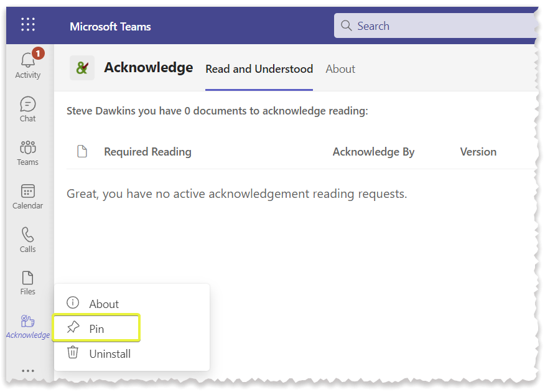Click the document icon beside Required Reading

(82, 151)
